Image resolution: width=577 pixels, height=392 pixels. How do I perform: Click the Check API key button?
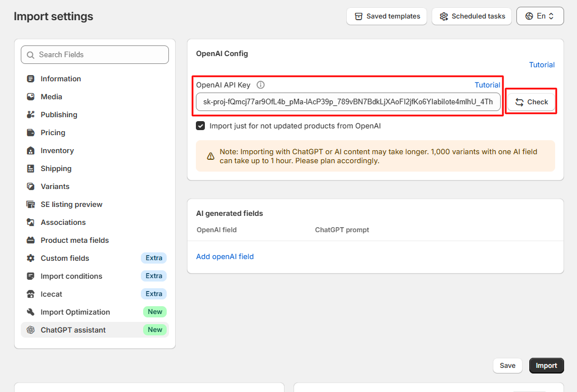coord(532,102)
